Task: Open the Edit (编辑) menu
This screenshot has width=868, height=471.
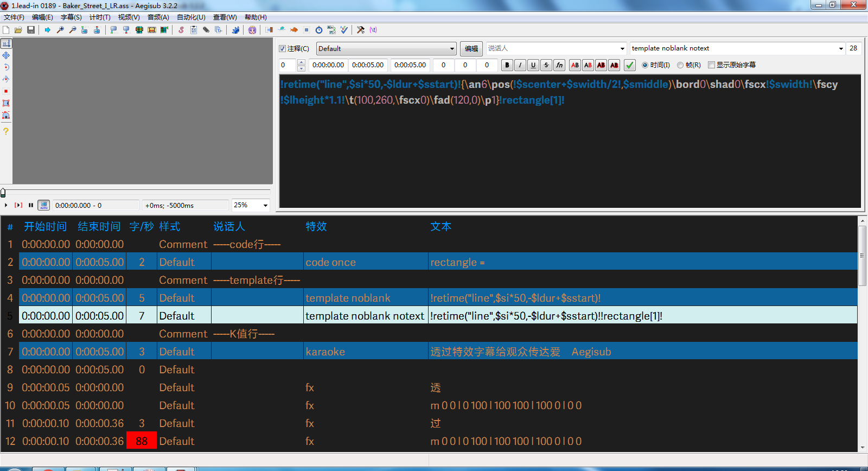Action: tap(42, 17)
